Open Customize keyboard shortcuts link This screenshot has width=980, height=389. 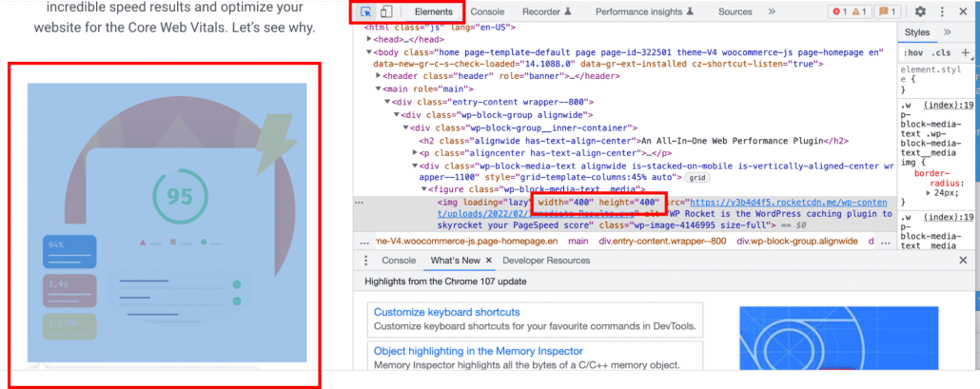(x=446, y=312)
